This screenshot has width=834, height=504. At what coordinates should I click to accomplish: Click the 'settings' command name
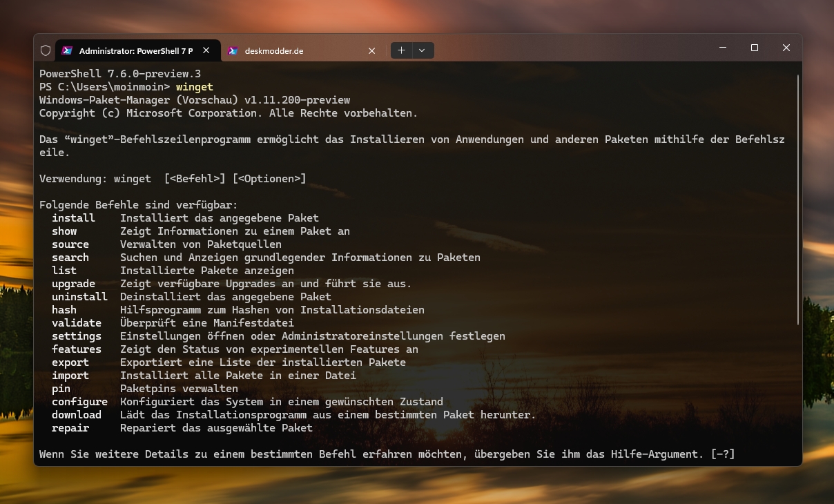pyautogui.click(x=77, y=336)
